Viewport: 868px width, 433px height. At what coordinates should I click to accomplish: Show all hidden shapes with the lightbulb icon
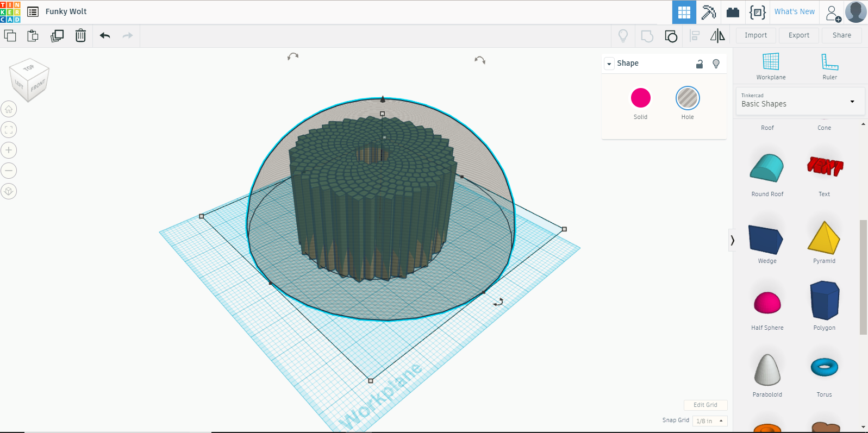tap(623, 36)
